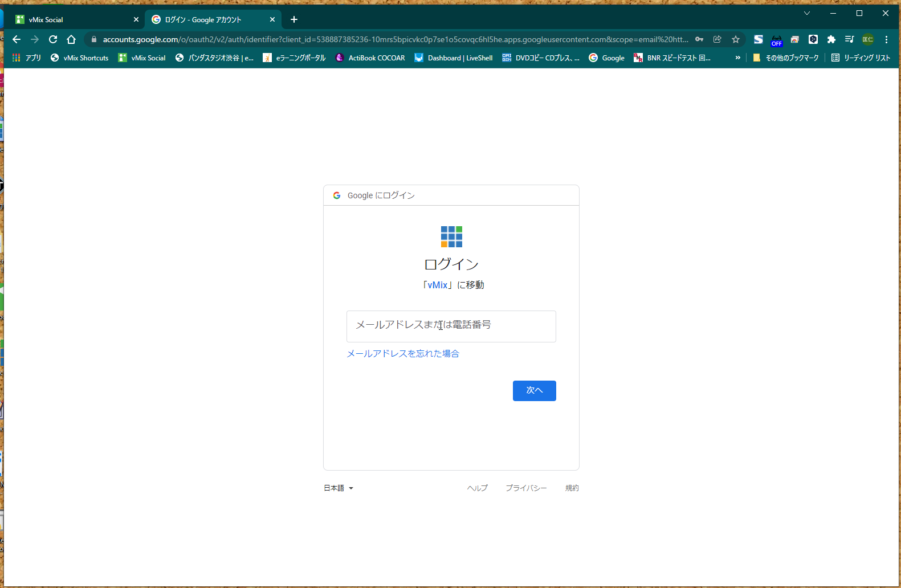901x588 pixels.
Task: Go back to the previous page
Action: [x=17, y=39]
